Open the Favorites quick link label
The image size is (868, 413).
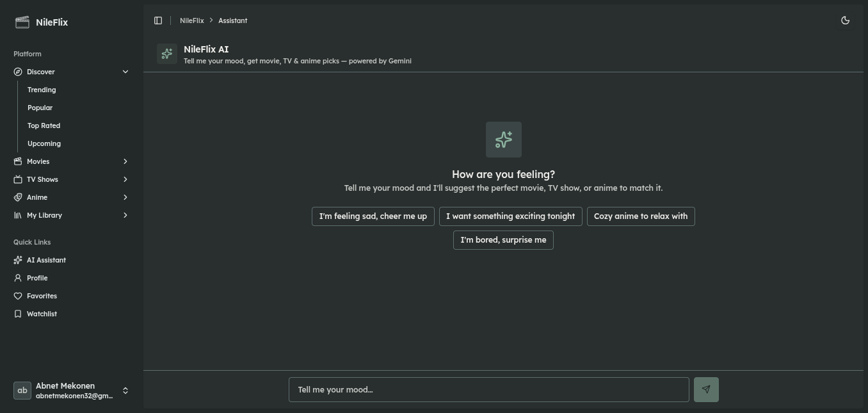[x=42, y=296]
